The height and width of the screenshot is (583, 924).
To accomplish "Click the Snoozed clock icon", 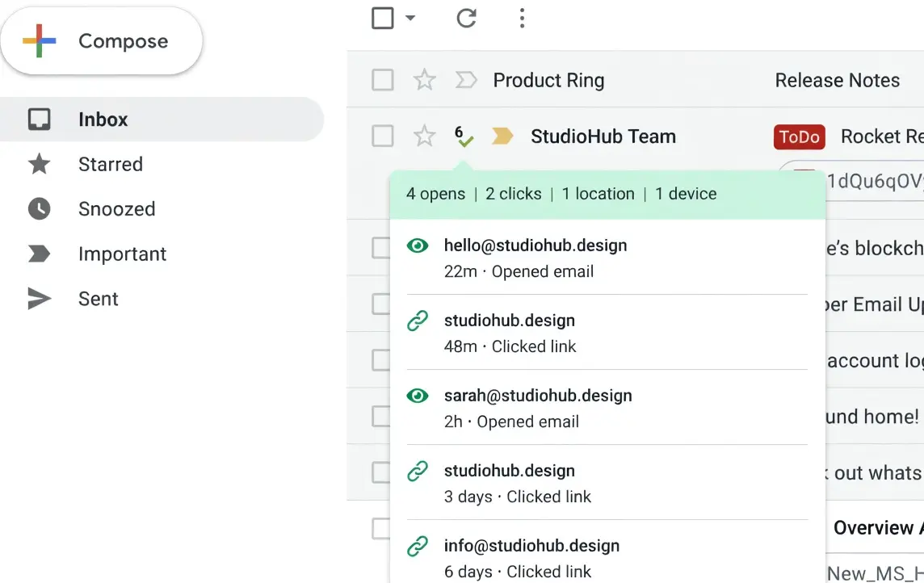I will tap(39, 208).
